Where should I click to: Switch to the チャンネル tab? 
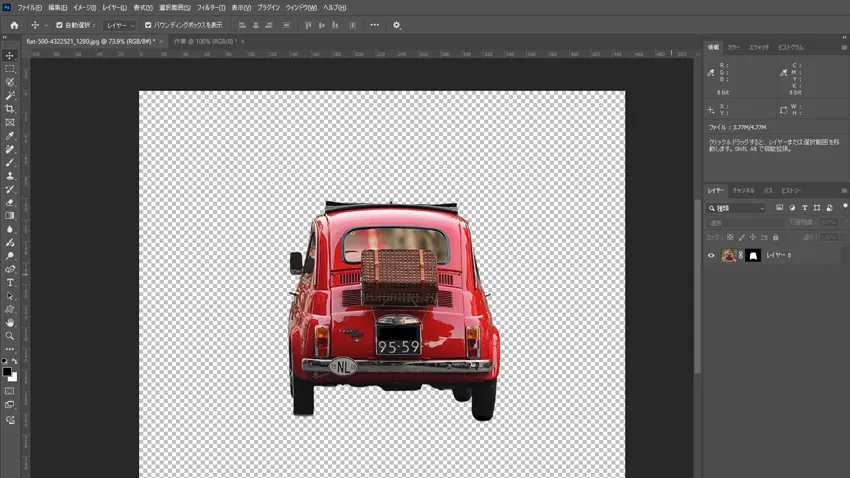744,190
